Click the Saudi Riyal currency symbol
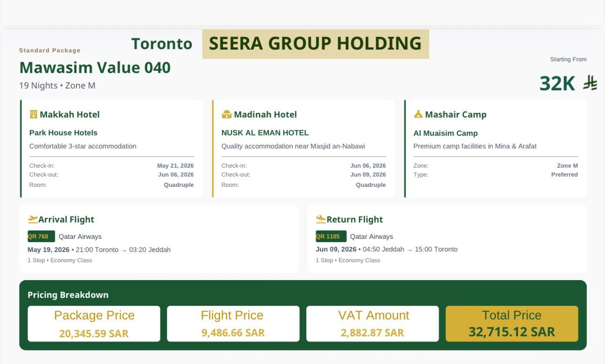This screenshot has width=605, height=364. (x=590, y=83)
